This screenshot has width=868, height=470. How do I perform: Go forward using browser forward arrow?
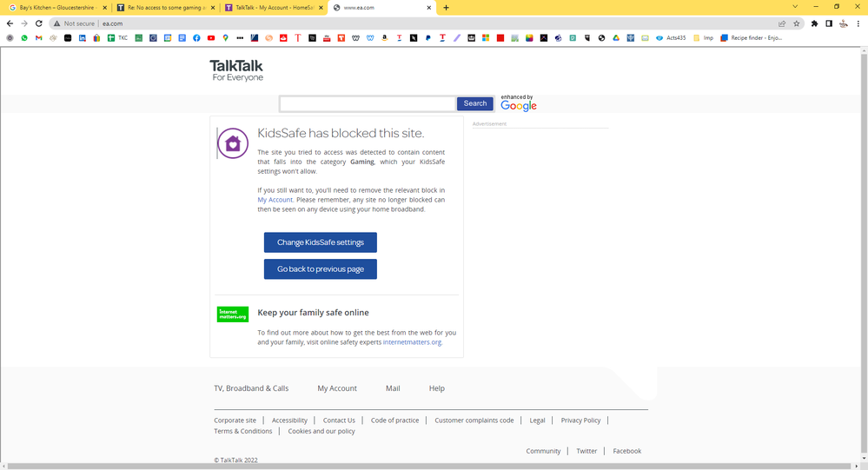(x=24, y=23)
